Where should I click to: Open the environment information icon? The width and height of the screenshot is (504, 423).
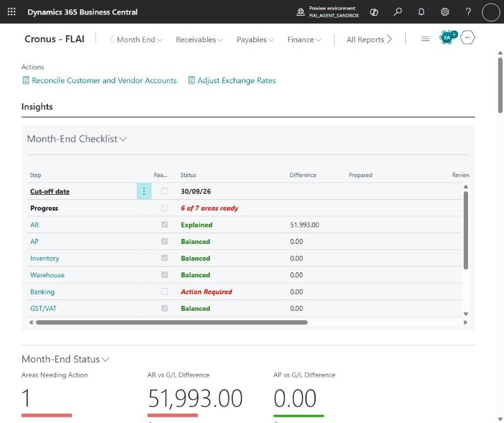coord(301,12)
